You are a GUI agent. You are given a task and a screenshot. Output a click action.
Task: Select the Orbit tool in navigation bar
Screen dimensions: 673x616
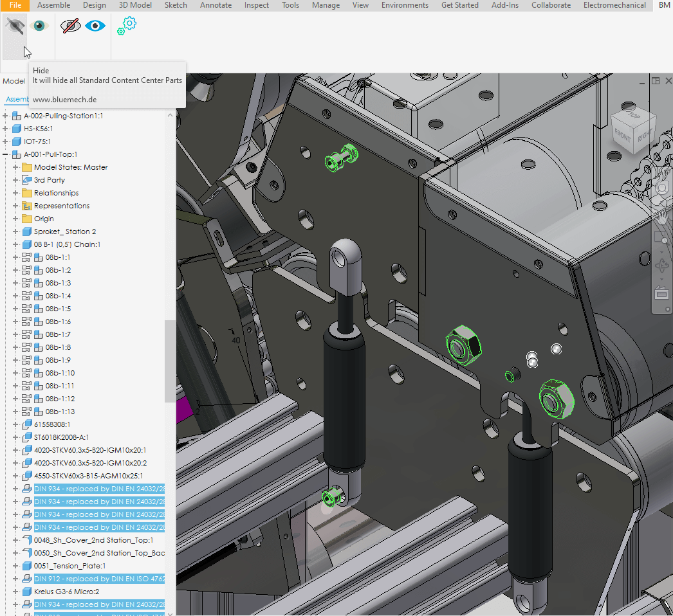[661, 265]
